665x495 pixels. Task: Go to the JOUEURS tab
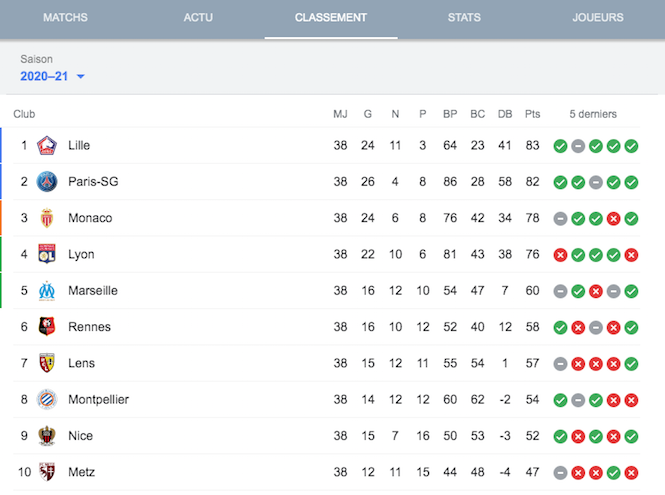tap(598, 17)
